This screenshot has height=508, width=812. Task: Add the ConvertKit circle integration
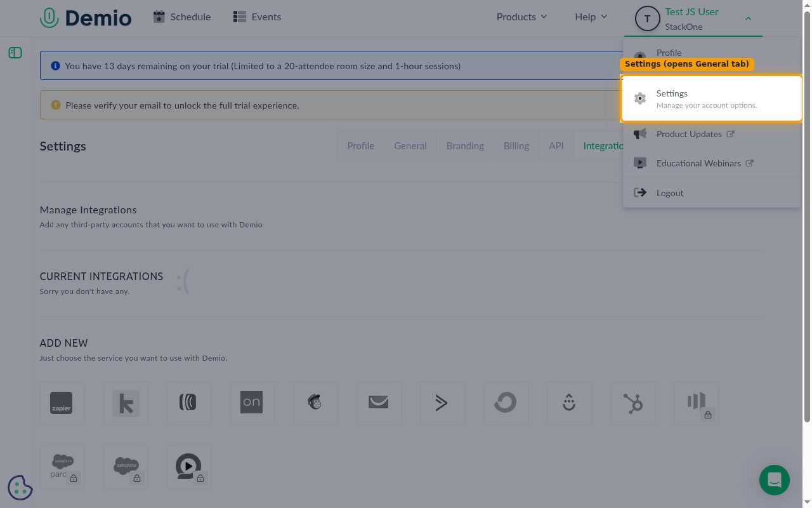tap(506, 403)
